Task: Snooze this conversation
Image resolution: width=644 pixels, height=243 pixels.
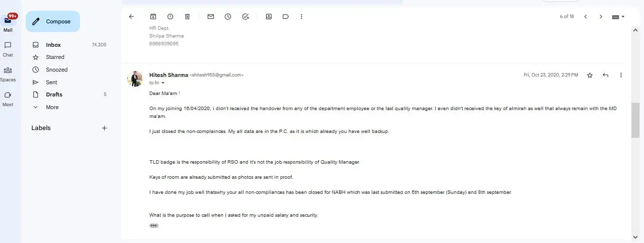Action: tap(228, 17)
